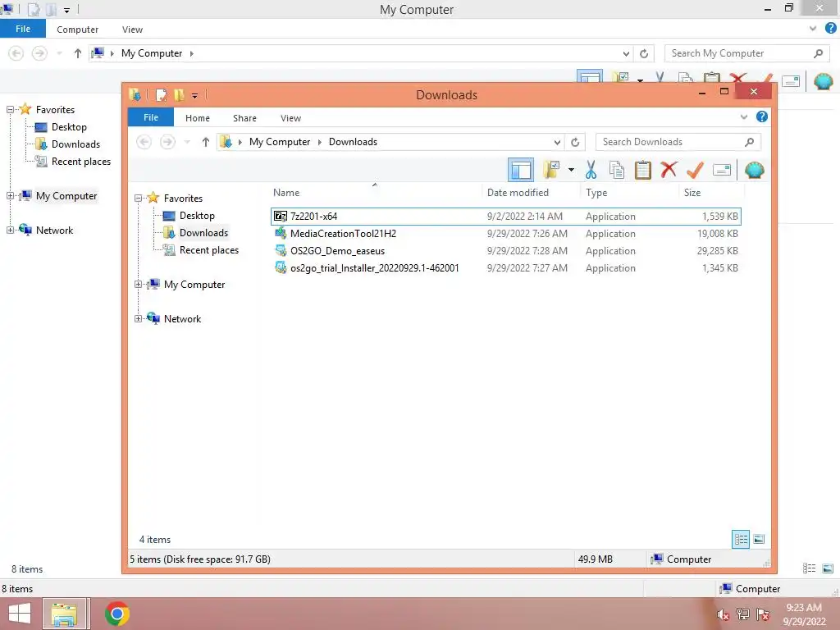Open the Computer tab in My Computer window
The height and width of the screenshot is (630, 840).
77,30
